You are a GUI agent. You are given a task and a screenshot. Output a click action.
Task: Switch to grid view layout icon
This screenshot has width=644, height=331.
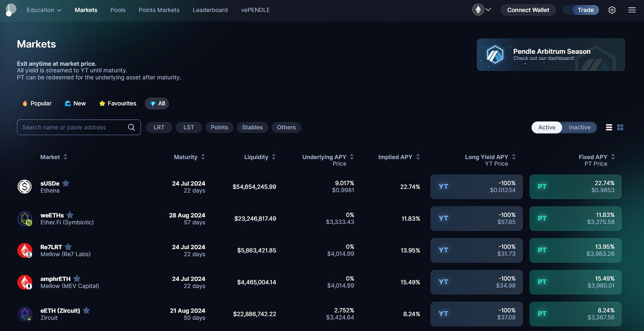click(x=620, y=127)
